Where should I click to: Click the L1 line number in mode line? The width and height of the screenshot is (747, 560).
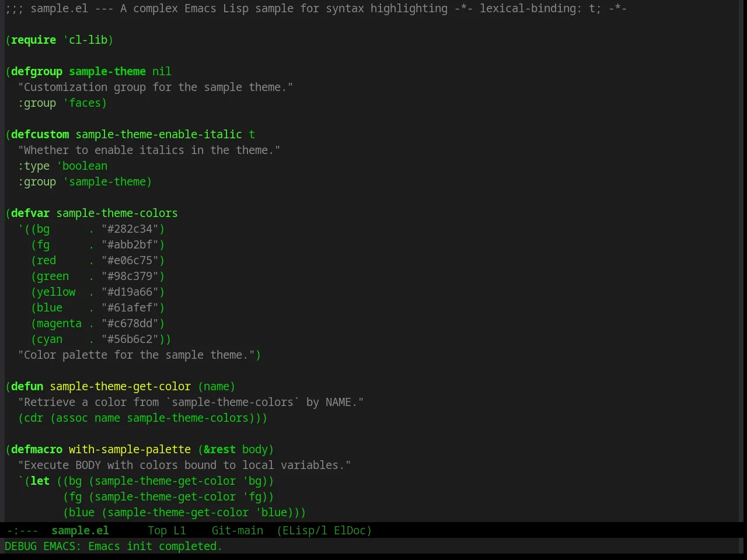pyautogui.click(x=180, y=530)
